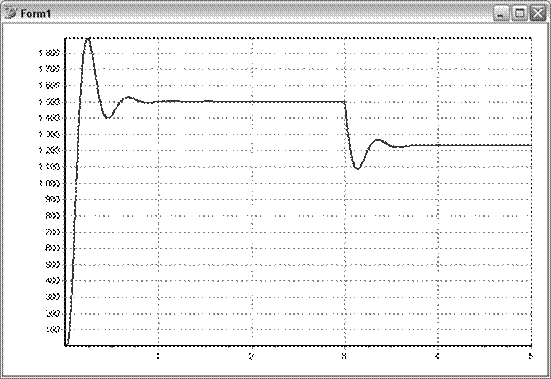The height and width of the screenshot is (379, 551).
Task: Click the y-axis label 1500
Action: click(50, 102)
